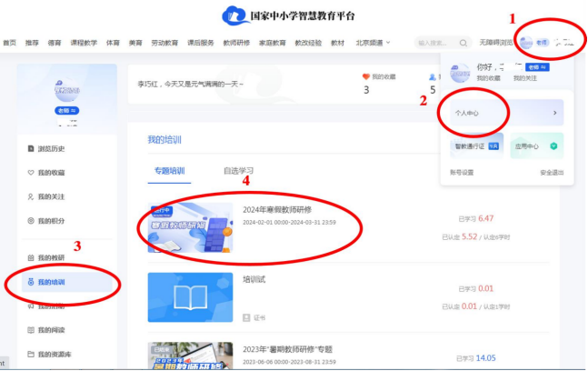Screen dimensions: 588x371
Task: Open the 教改经验 navigation item
Action: [x=308, y=43]
